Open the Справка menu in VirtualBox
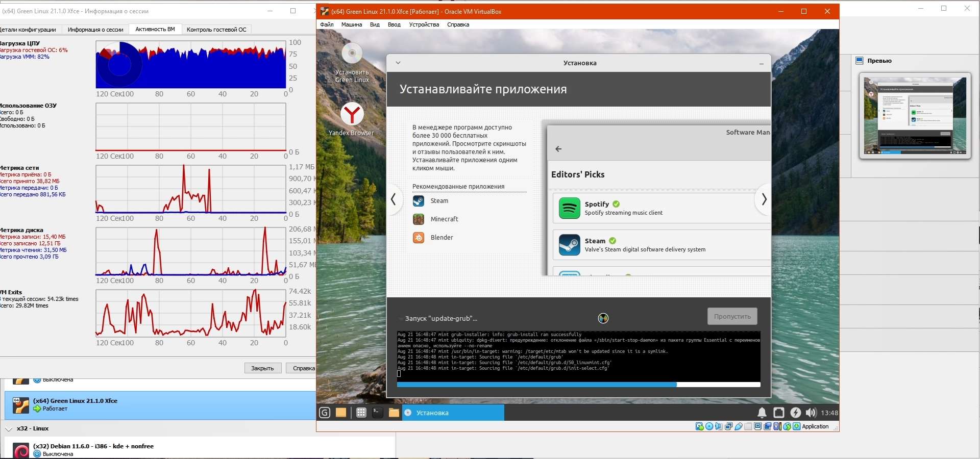The width and height of the screenshot is (980, 459). pos(458,24)
